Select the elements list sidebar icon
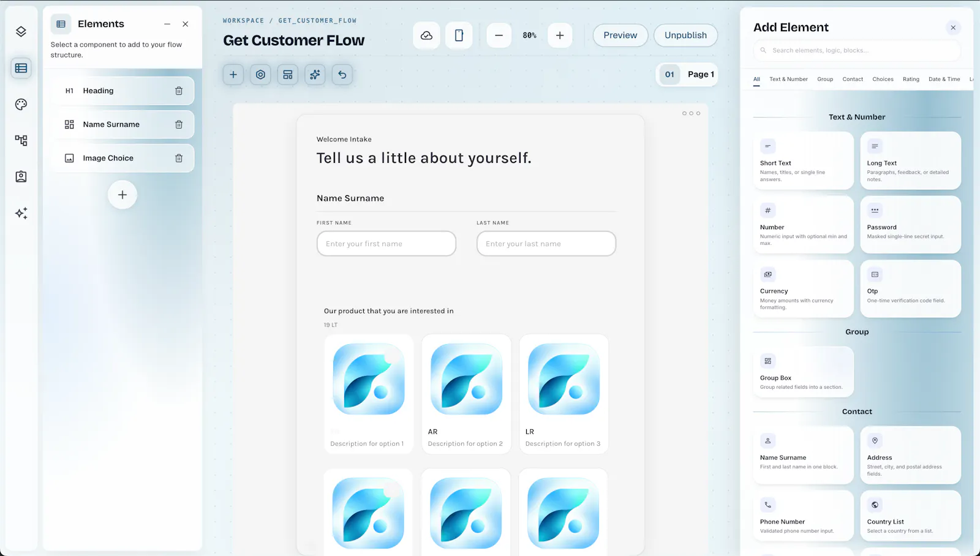 (21, 68)
